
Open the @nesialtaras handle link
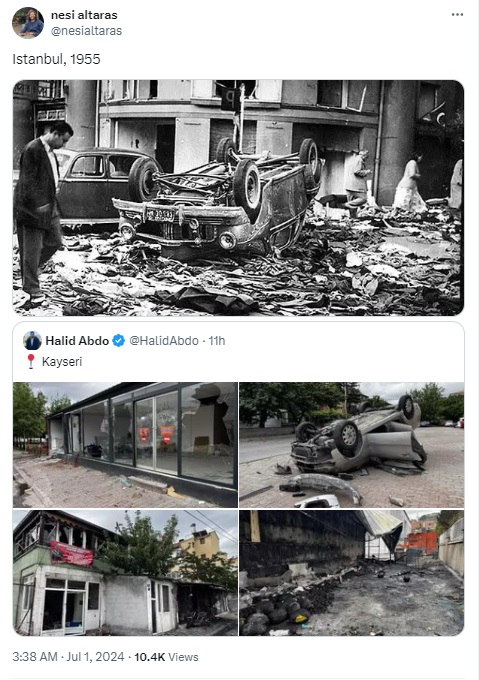pos(86,31)
